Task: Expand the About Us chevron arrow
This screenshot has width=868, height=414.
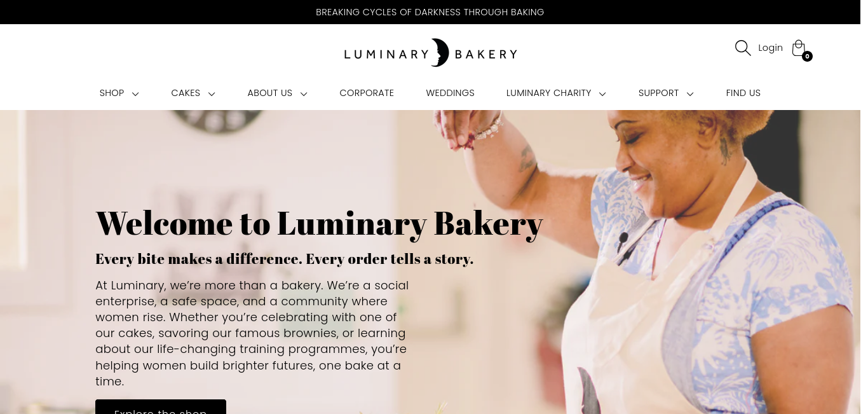Action: pyautogui.click(x=304, y=93)
